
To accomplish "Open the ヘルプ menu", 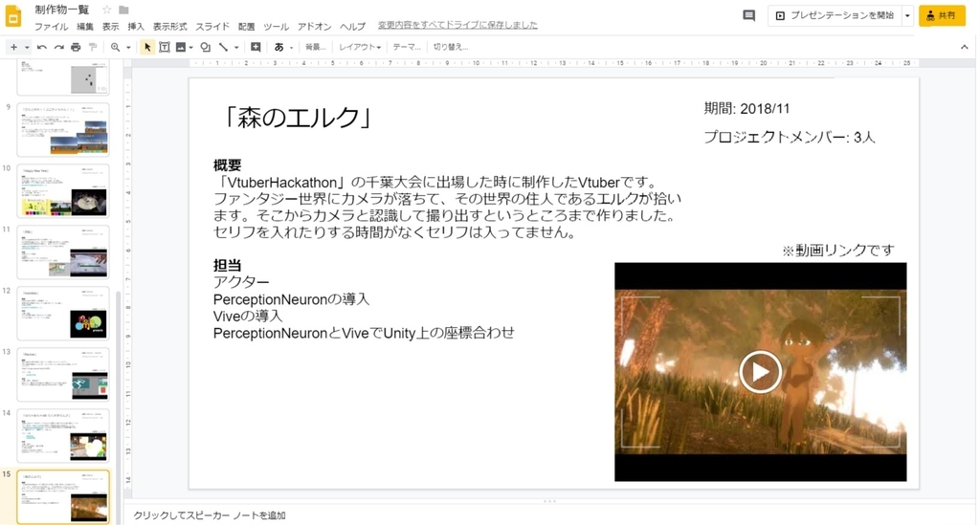I will tap(352, 26).
